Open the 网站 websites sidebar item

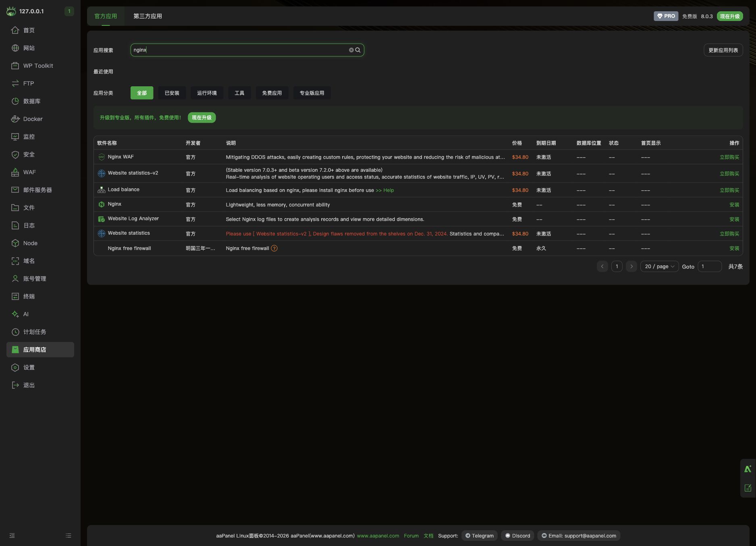[40, 48]
